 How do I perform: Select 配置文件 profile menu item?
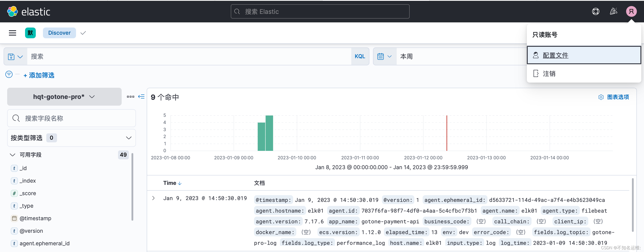555,55
